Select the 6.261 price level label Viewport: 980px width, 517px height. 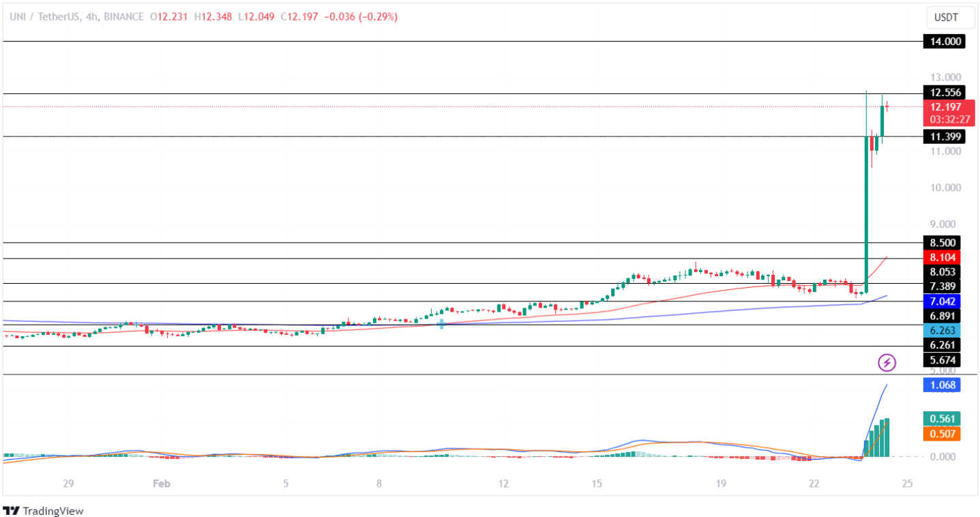942,344
